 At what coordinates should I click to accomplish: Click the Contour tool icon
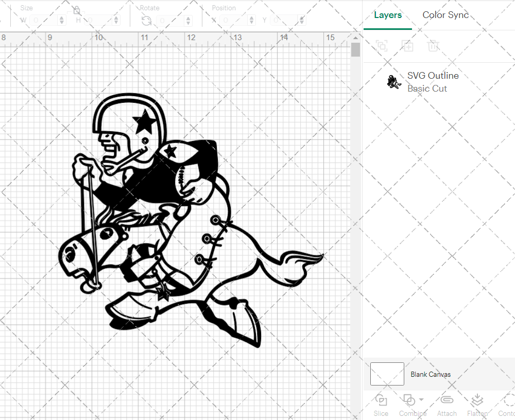pos(509,400)
